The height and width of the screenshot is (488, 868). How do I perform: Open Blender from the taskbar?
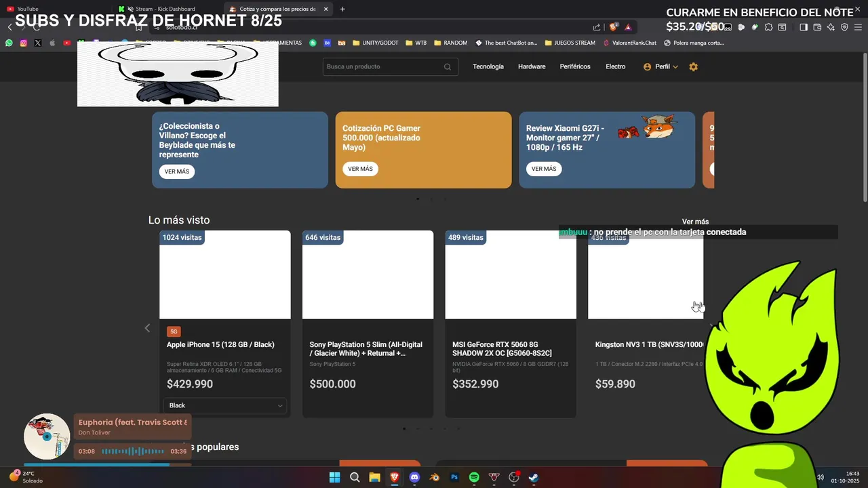[434, 477]
